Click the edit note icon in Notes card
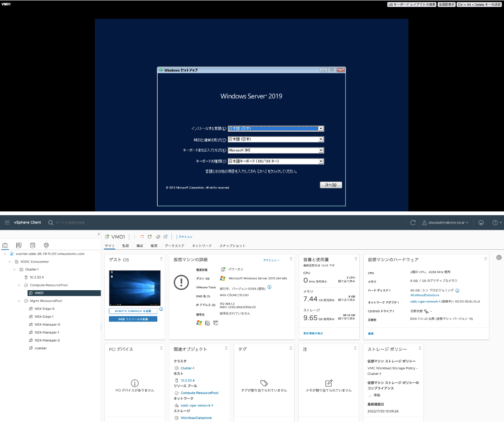This screenshot has height=422, width=504. [x=329, y=383]
